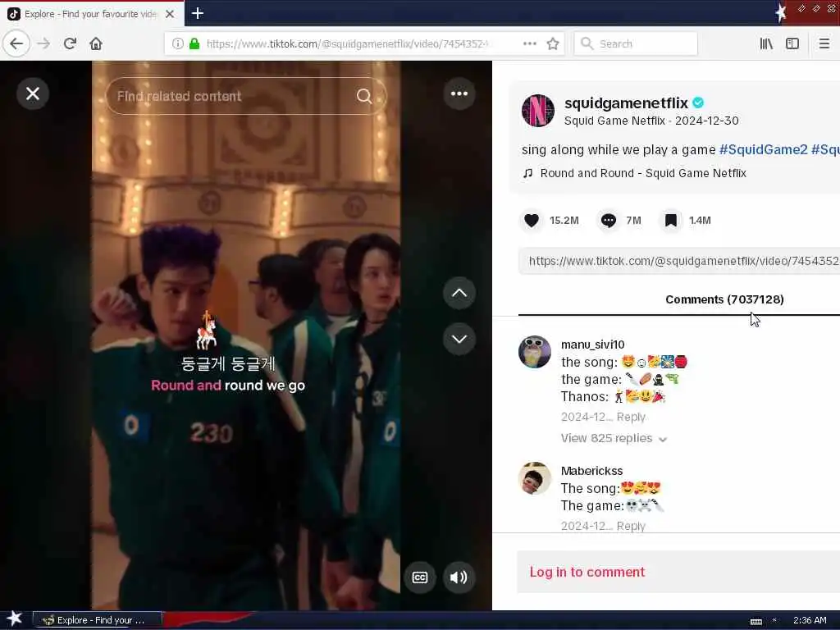Screen dimensions: 840x630
Task: Open the browser home page
Action: (x=96, y=43)
